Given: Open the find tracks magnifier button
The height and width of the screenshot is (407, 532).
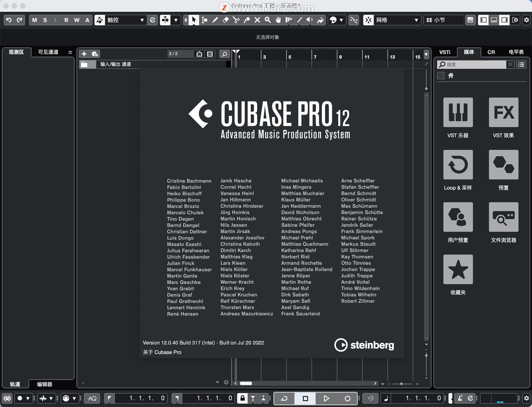Looking at the screenshot, I should click(224, 54).
